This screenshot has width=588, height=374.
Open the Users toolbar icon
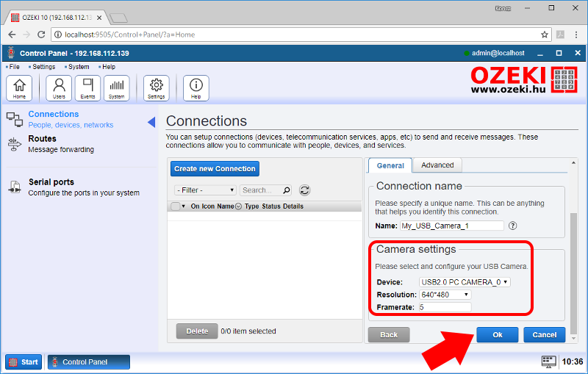[x=59, y=87]
